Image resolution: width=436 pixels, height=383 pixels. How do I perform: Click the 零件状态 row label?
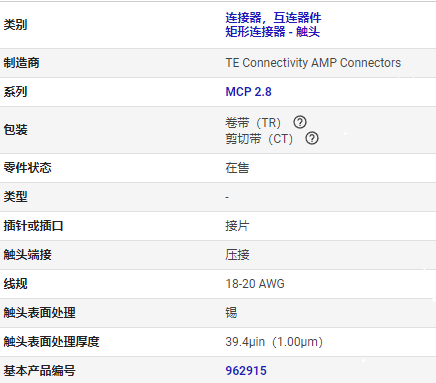pos(27,168)
